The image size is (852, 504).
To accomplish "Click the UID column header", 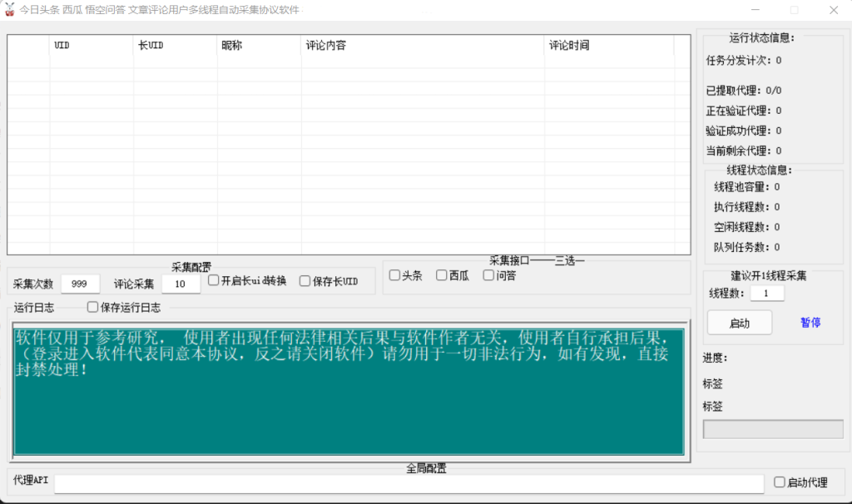I will 92,46.
